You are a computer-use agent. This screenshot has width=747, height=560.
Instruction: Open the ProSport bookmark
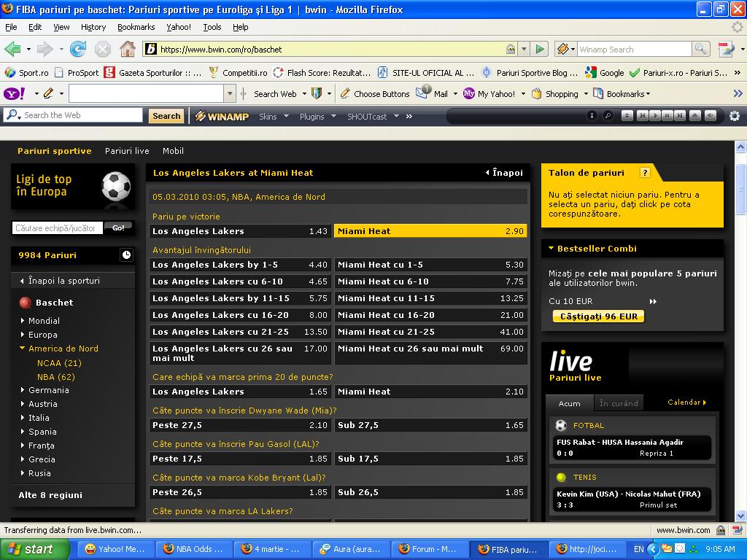(77, 73)
